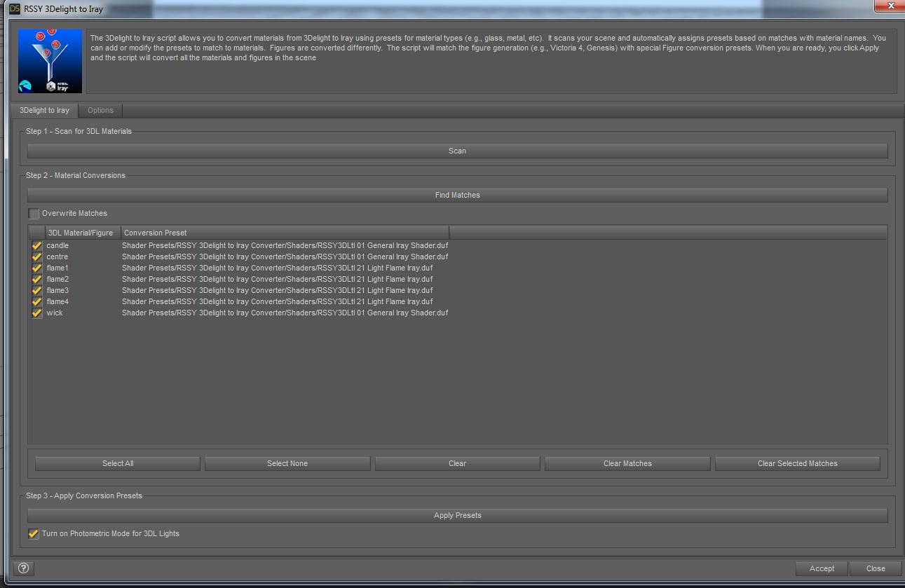Switch to the Options tab
Viewport: 905px width, 588px height.
(x=100, y=110)
